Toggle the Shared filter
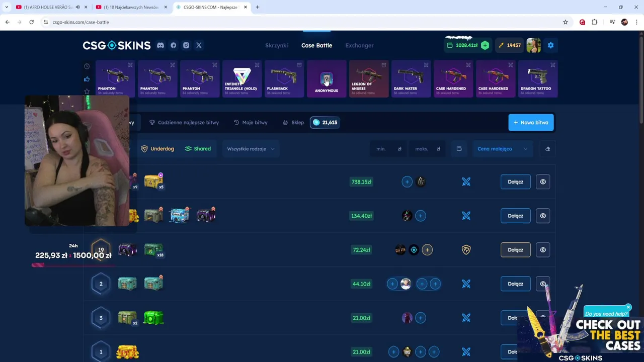Viewport: 644px width, 362px height. [x=198, y=149]
